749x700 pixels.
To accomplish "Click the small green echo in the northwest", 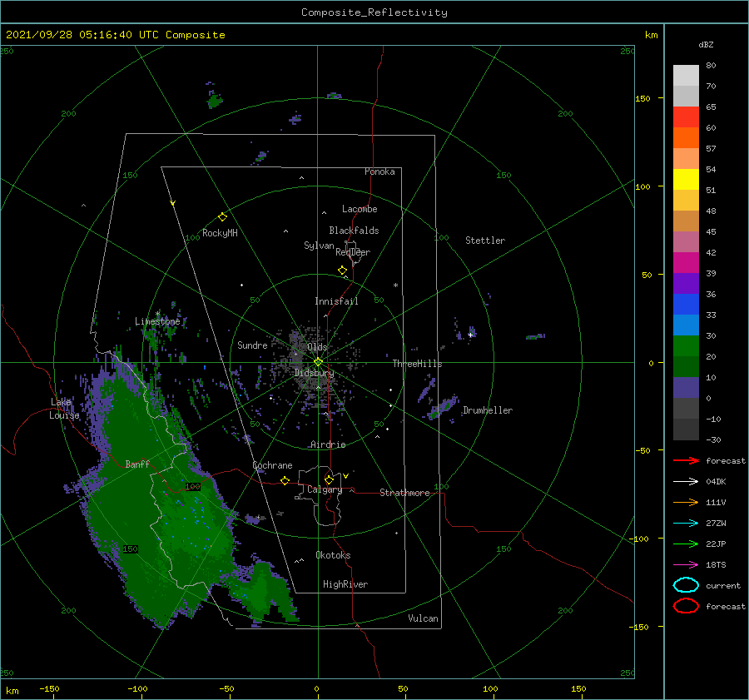I will click(x=215, y=101).
